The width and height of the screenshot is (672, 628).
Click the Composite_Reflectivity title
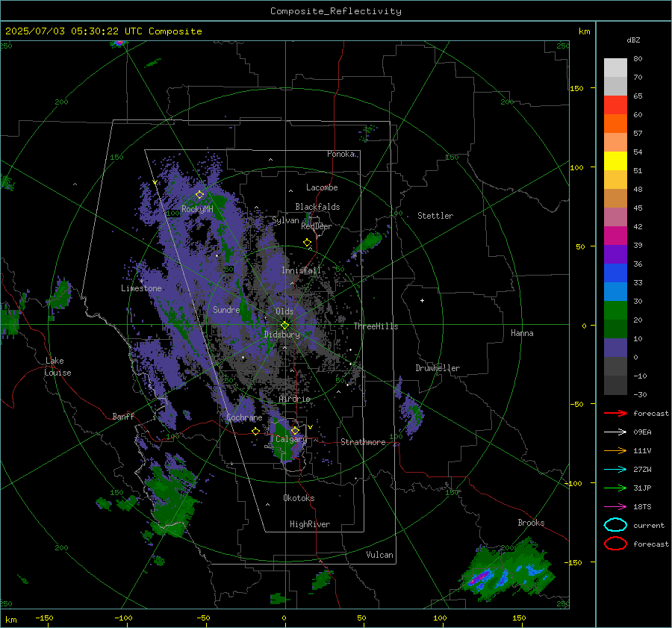336,11
